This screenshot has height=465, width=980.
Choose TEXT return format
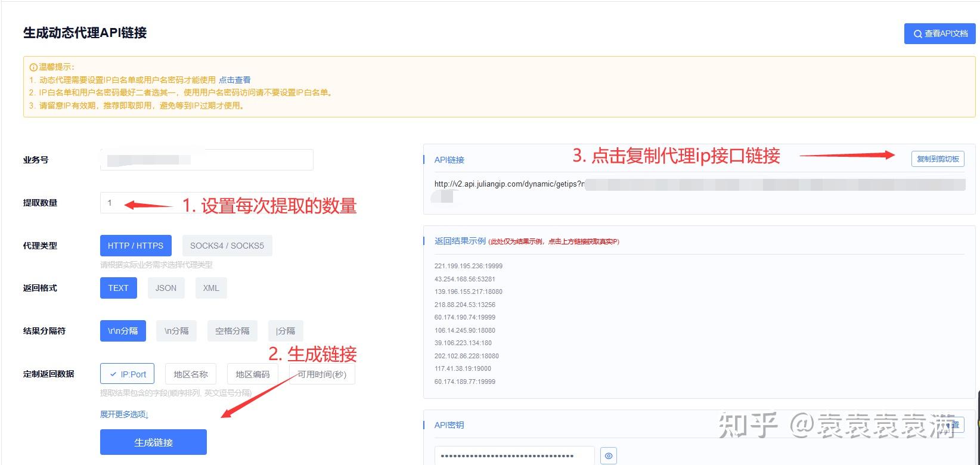click(118, 288)
